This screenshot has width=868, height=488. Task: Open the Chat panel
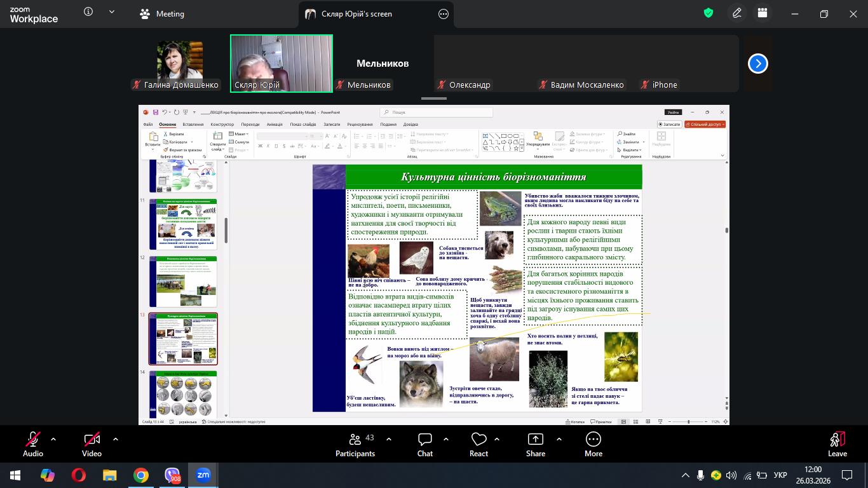click(424, 444)
